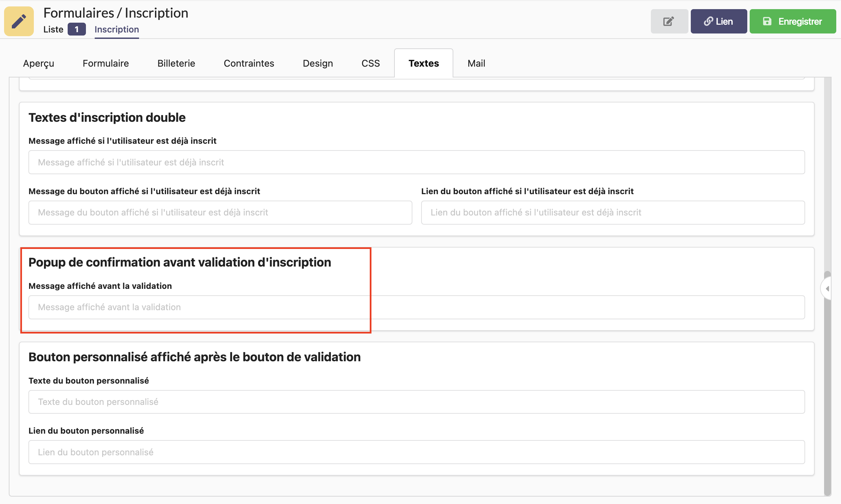Image resolution: width=841 pixels, height=504 pixels.
Task: Open the Contraintes tab
Action: pos(249,63)
